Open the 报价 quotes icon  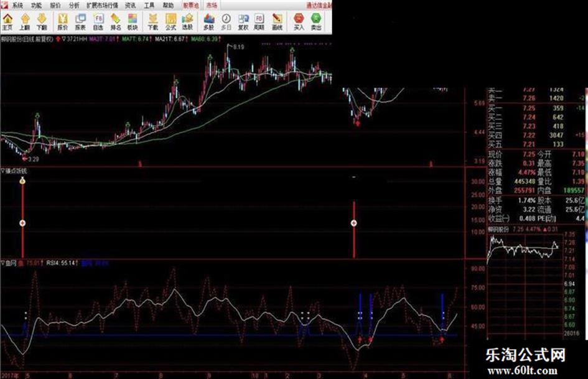[x=63, y=22]
